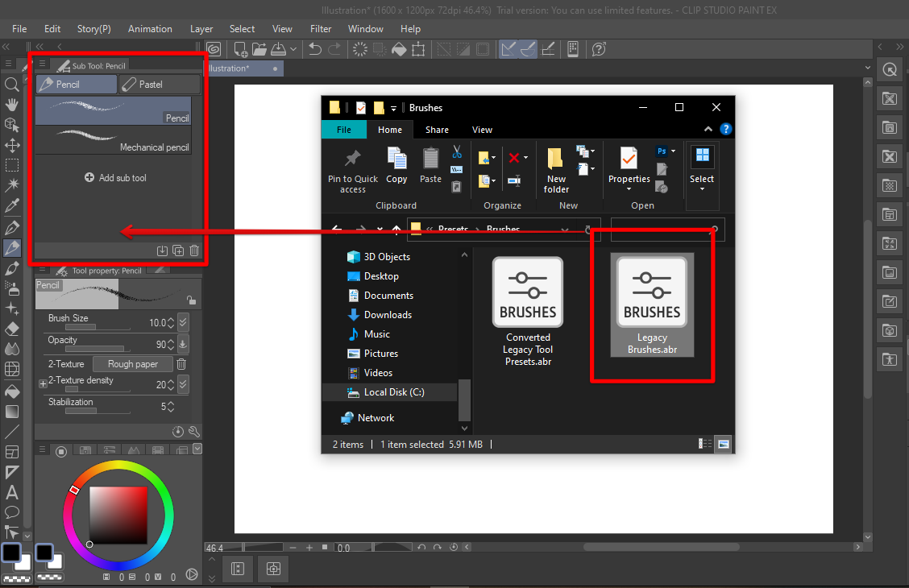Image resolution: width=909 pixels, height=588 pixels.
Task: Select the Zoom magnifier tool
Action: [12, 85]
